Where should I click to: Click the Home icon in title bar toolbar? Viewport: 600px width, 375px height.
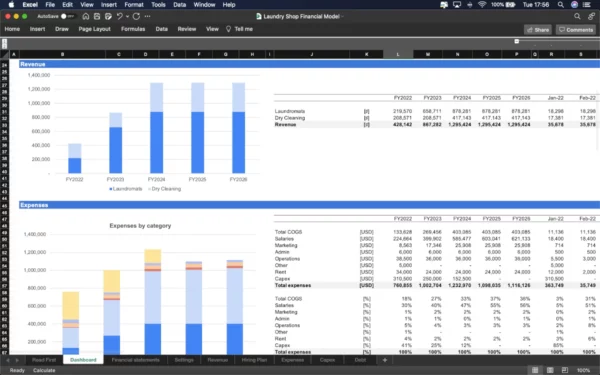86,16
